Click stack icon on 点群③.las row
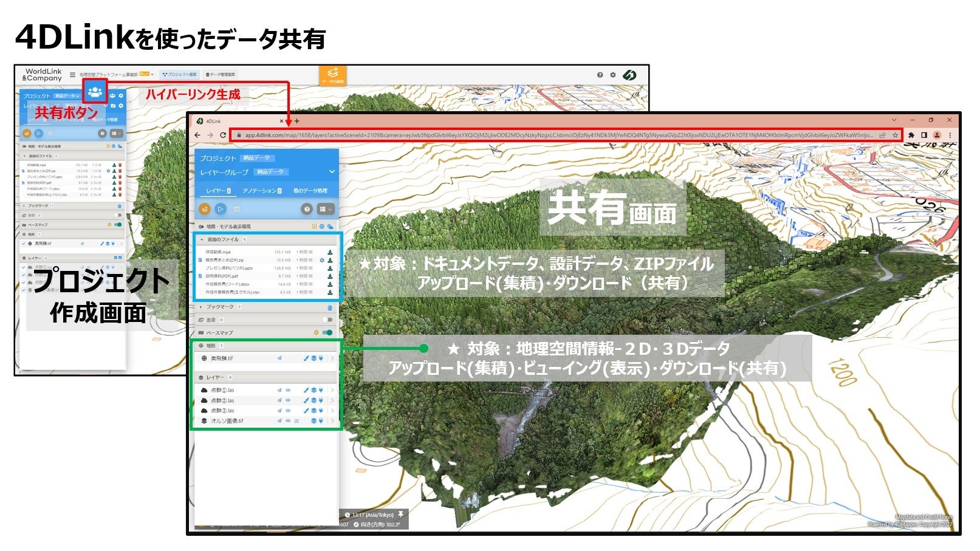 [314, 411]
